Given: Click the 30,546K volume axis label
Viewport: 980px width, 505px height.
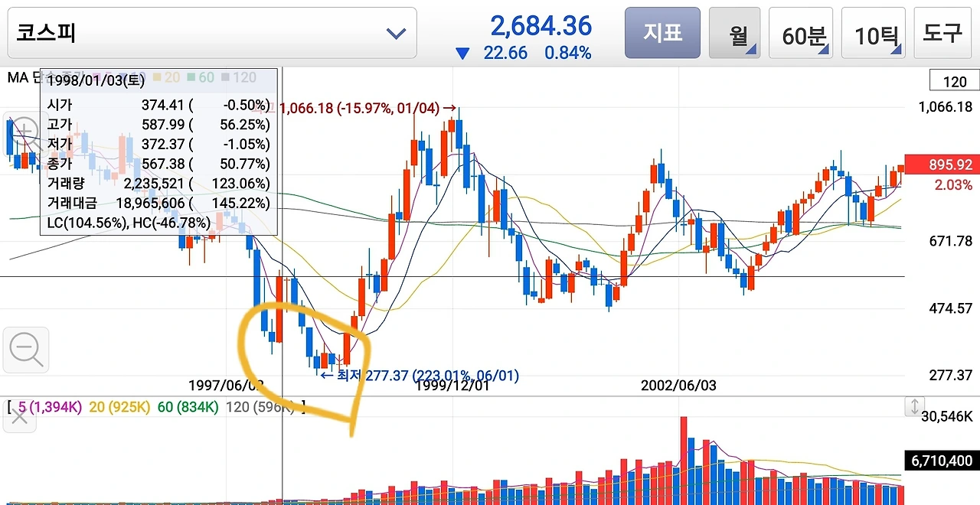Looking at the screenshot, I should pos(947,417).
